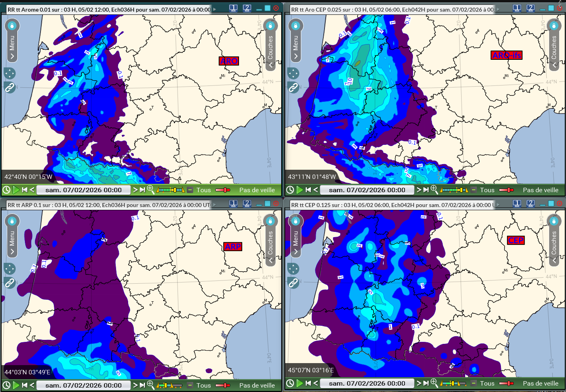
Task: Open the Couches tab in ARO map
Action: 270,47
